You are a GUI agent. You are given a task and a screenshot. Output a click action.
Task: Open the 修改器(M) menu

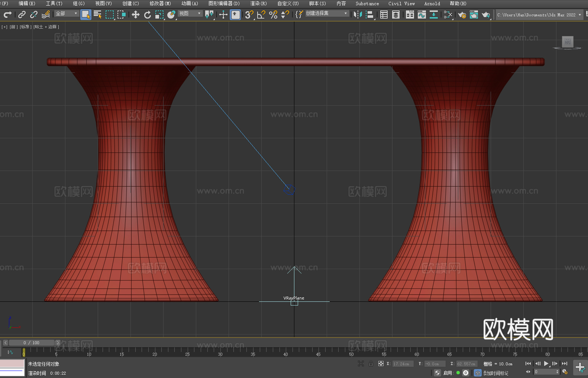tap(160, 3)
